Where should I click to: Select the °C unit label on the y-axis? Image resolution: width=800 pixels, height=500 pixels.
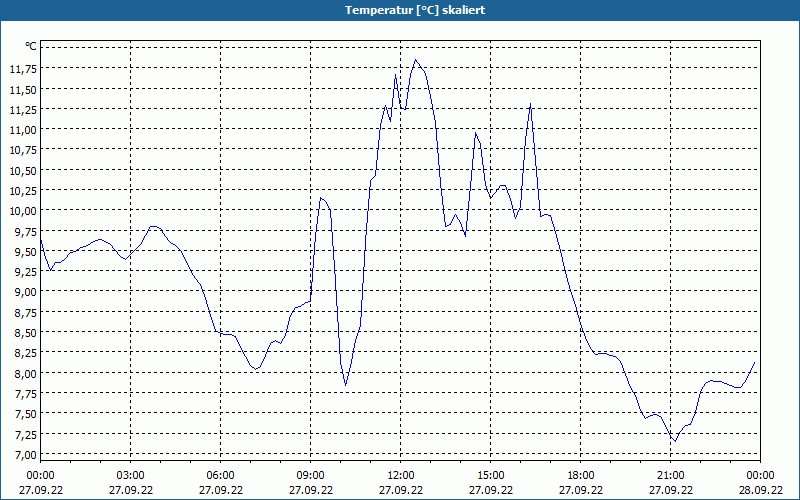coord(31,46)
